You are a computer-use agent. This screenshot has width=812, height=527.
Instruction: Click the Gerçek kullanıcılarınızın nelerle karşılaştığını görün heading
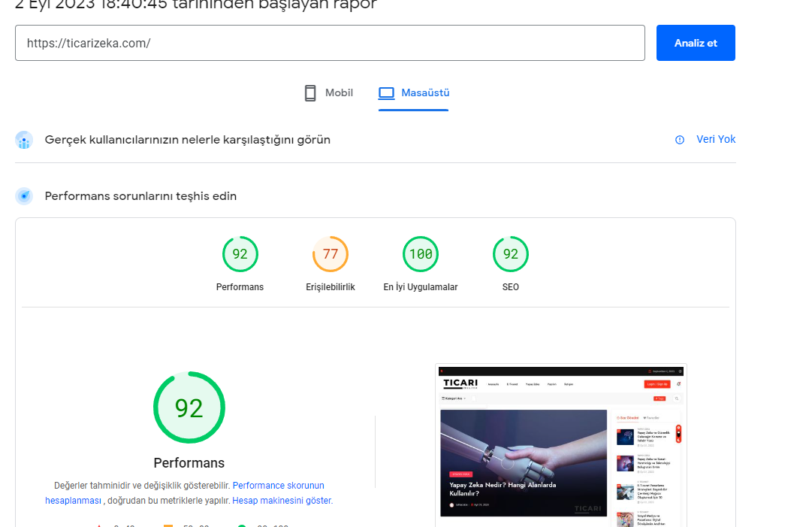[x=188, y=140]
